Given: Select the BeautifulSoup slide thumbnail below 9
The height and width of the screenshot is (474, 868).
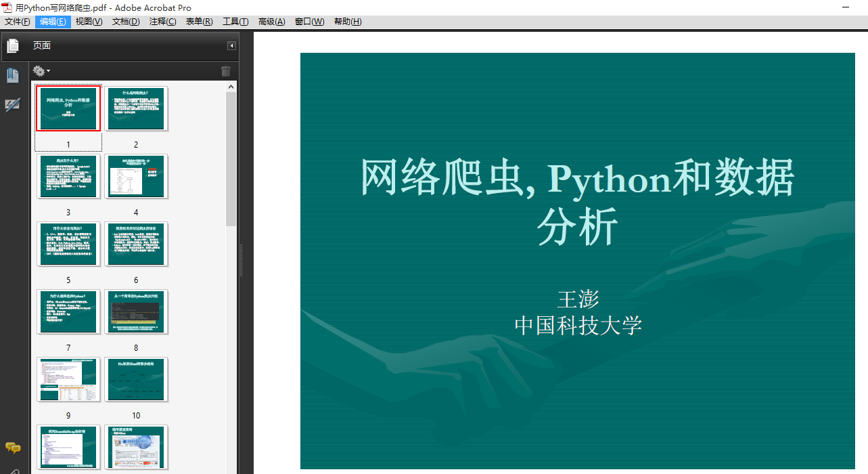Looking at the screenshot, I should click(x=68, y=447).
